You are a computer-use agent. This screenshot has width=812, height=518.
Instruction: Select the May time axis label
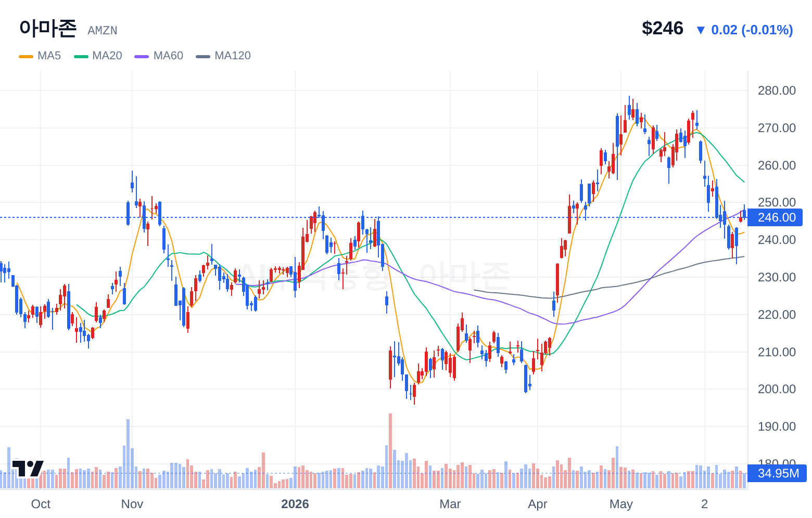tap(621, 504)
